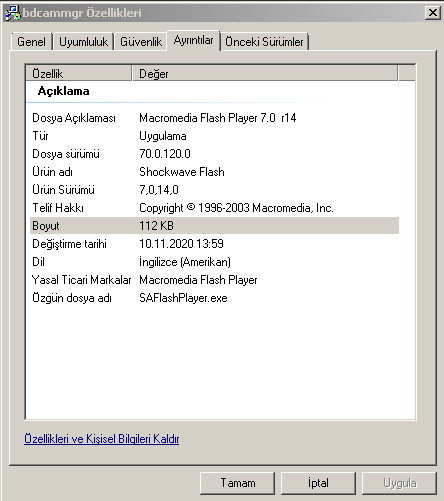
Task: Select the Ürün Sürümü property label
Action: (63, 190)
